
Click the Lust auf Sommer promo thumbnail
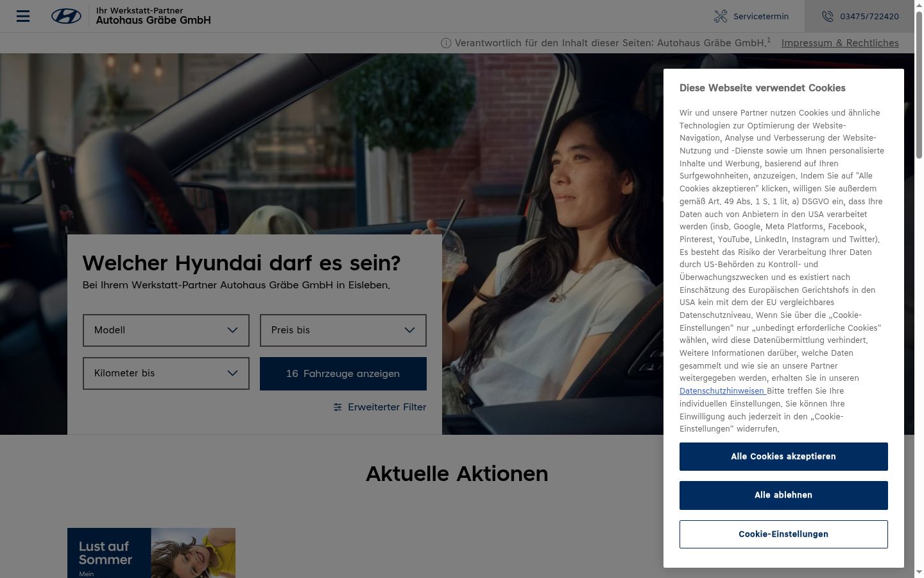click(151, 553)
